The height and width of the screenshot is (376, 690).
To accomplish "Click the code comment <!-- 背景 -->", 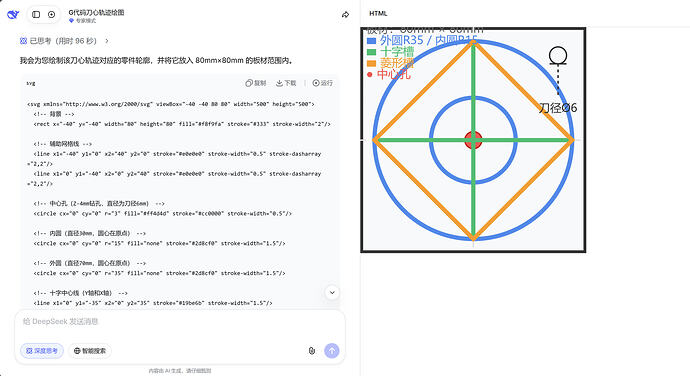I will (x=54, y=114).
